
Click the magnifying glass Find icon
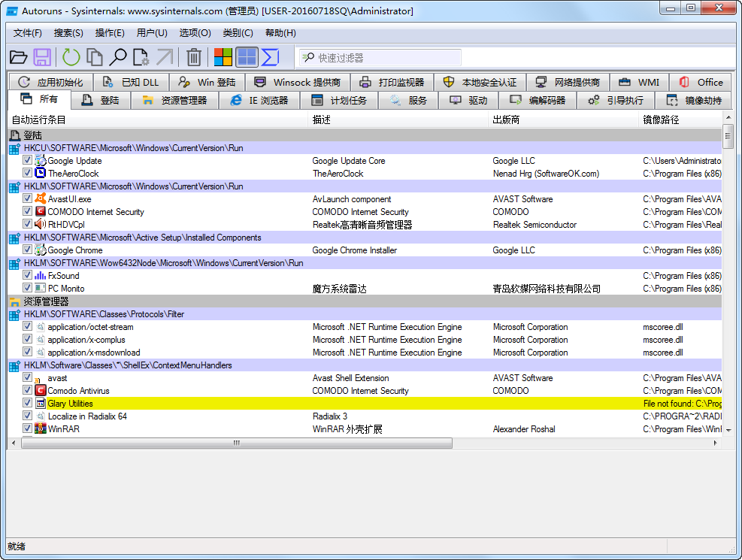pyautogui.click(x=118, y=57)
